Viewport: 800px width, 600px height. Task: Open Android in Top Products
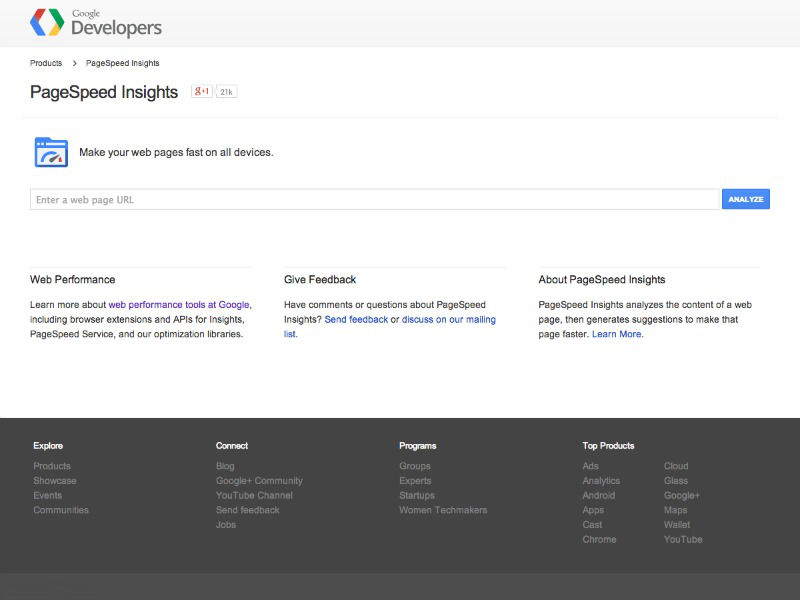pos(598,495)
